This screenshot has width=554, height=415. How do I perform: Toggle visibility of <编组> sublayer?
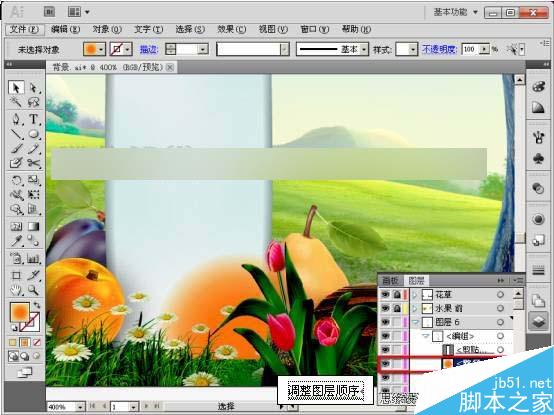[385, 336]
